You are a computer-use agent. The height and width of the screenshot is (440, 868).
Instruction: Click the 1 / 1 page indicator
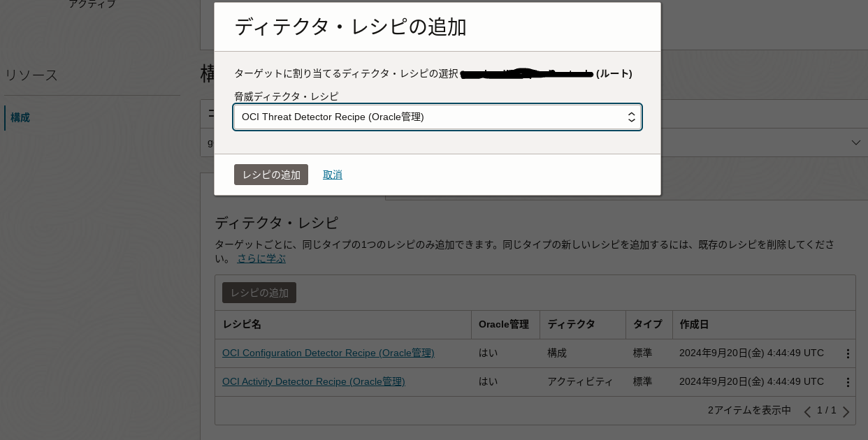coord(827,411)
